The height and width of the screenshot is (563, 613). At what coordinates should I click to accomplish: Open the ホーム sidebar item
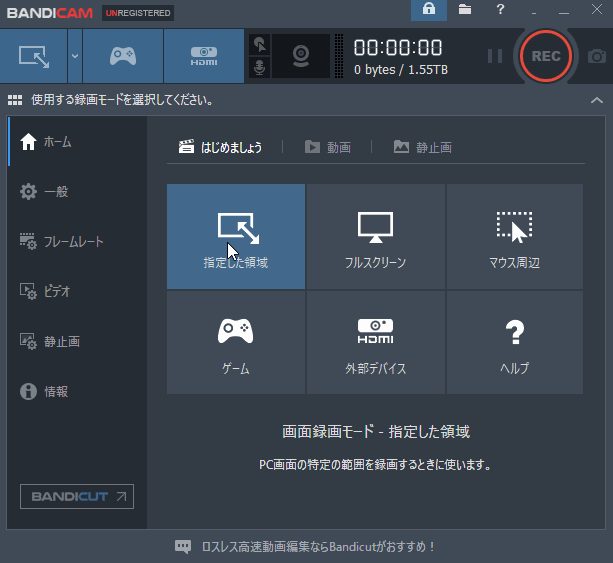tap(77, 142)
